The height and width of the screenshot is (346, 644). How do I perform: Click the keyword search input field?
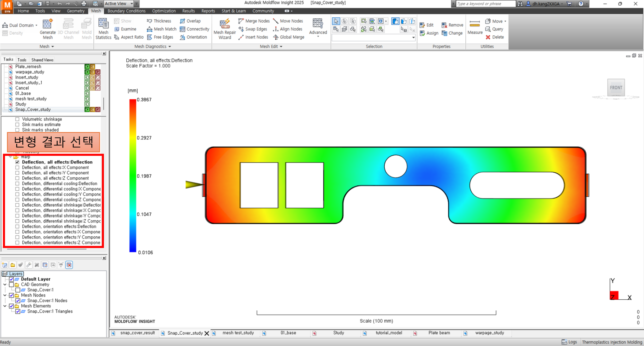[485, 4]
